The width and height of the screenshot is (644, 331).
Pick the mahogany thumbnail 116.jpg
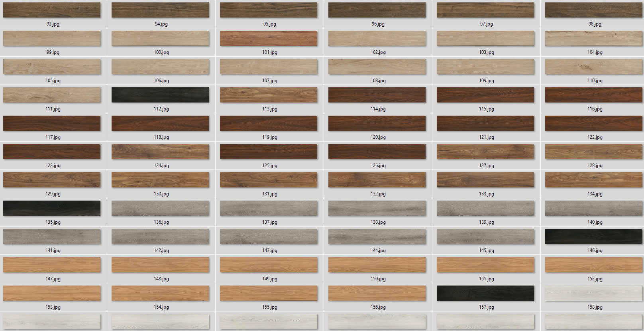pyautogui.click(x=594, y=95)
